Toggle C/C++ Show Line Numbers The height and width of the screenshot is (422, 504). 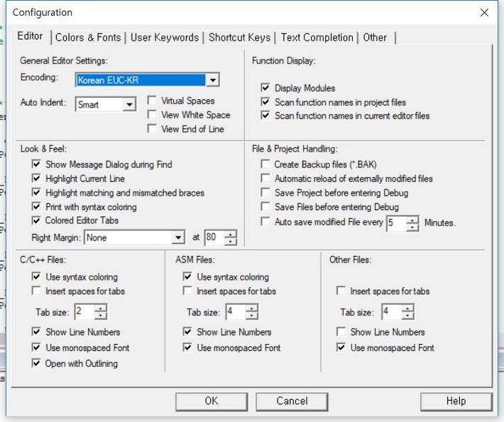point(36,331)
